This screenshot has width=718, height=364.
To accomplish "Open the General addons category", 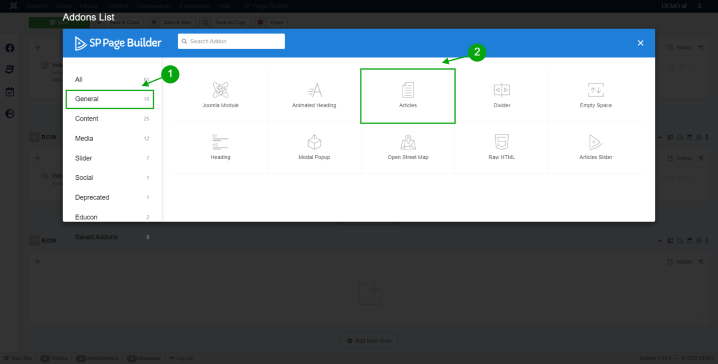I will point(109,99).
